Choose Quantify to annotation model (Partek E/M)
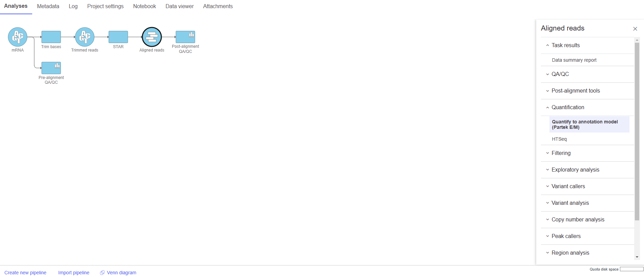 pos(585,124)
